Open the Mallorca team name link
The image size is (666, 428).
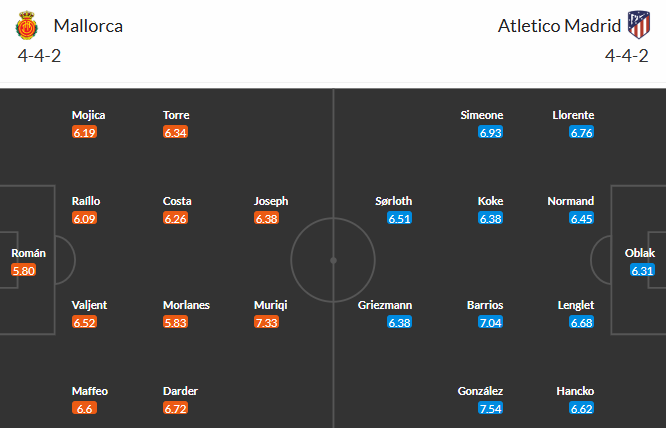[90, 26]
